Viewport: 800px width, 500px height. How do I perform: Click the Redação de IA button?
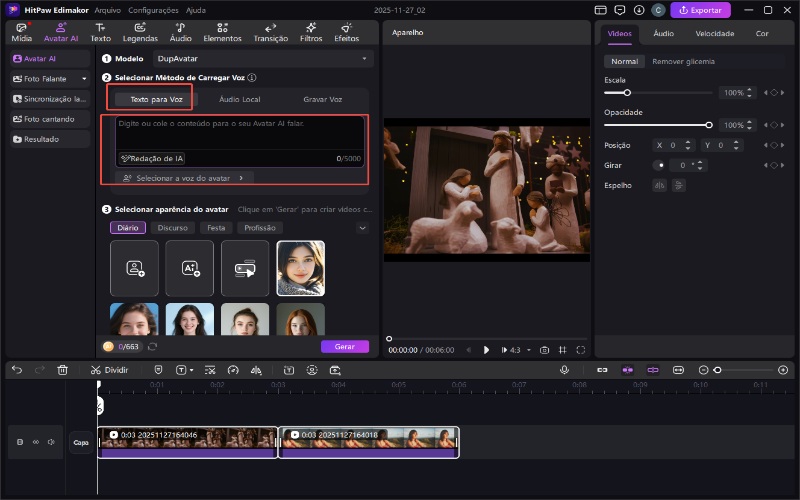pos(152,159)
